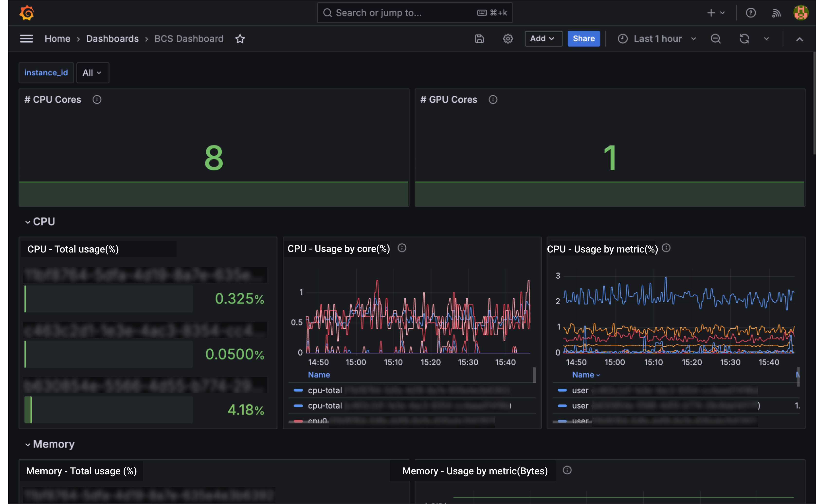Toggle cpu-total series in core legend
The image size is (816, 504).
coord(325,390)
